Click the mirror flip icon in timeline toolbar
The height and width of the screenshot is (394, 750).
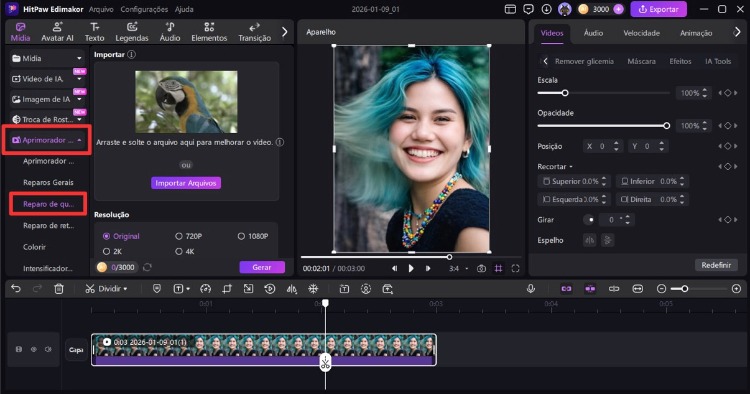tap(291, 289)
